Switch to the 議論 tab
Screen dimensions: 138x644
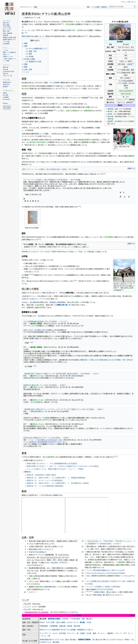coord(36,7)
